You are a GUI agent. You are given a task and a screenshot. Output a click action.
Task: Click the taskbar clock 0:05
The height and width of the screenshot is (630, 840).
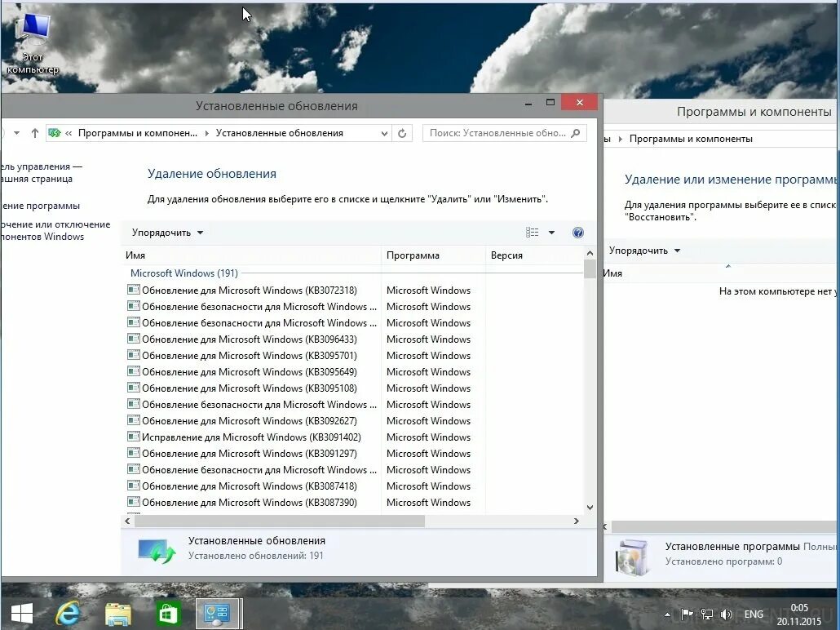798,614
